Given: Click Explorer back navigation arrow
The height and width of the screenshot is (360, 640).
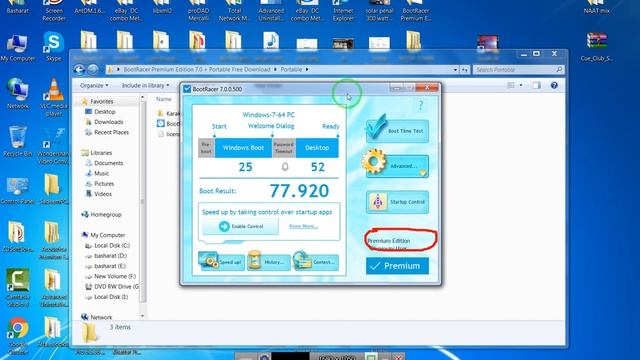Looking at the screenshot, I should [x=80, y=70].
